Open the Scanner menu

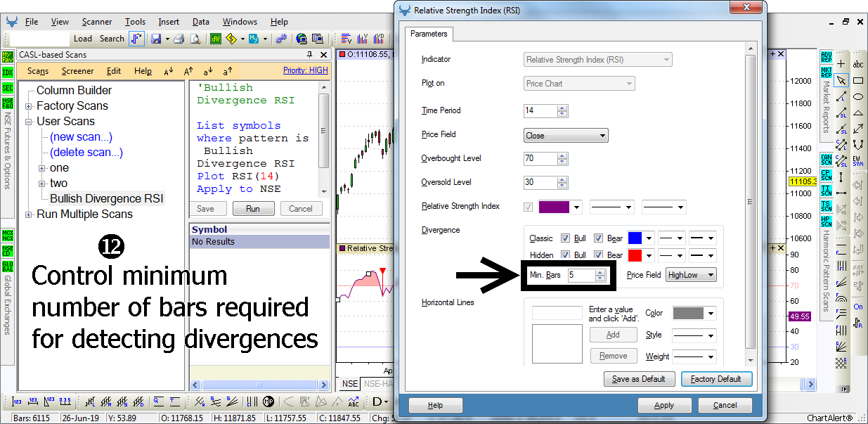tap(97, 22)
